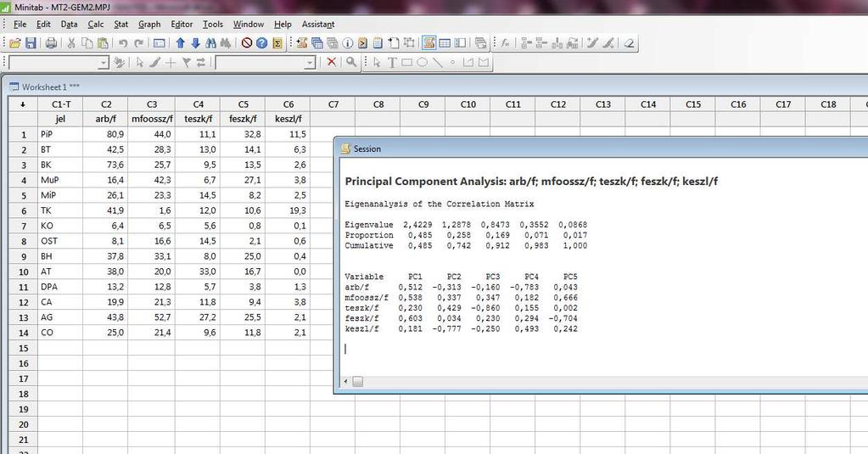Open the Window menu
Viewport: 868px width, 454px height.
coord(249,25)
